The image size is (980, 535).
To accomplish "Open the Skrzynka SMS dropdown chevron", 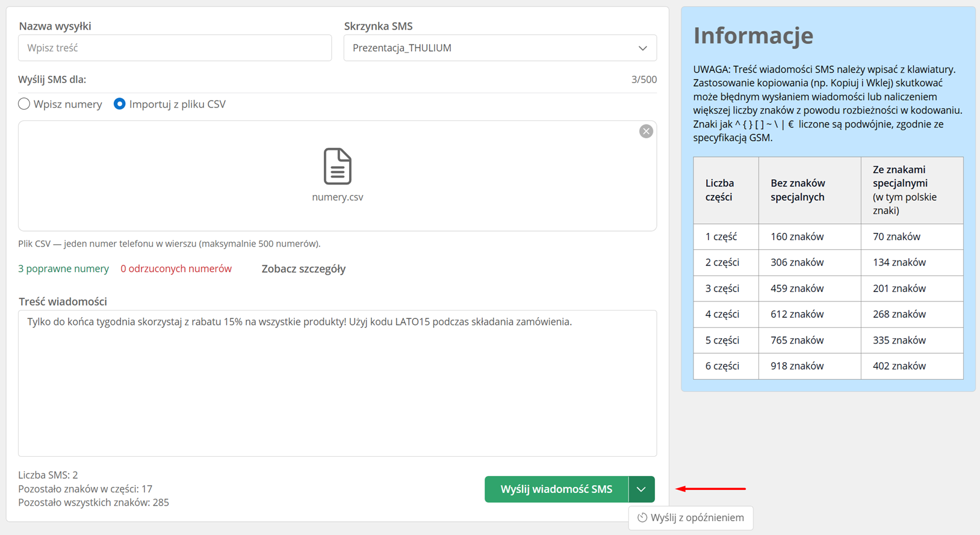I will click(642, 48).
